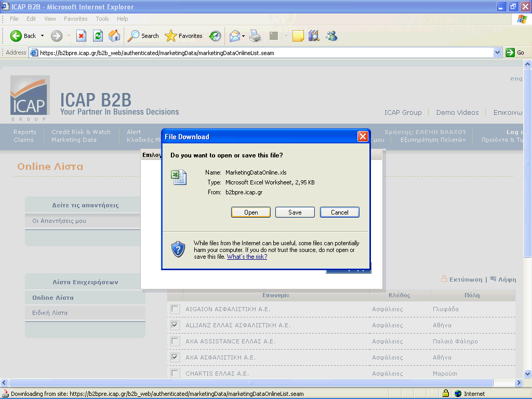
Task: Click the Excel file icon in dialog
Action: (179, 177)
